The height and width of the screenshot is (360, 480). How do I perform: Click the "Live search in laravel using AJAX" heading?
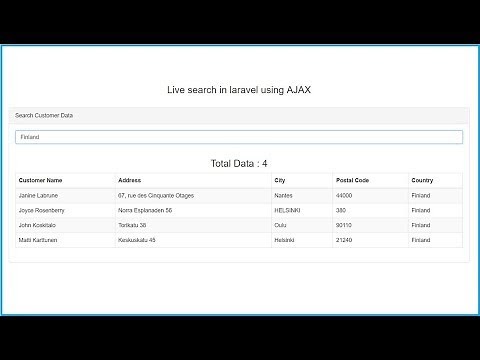239,90
